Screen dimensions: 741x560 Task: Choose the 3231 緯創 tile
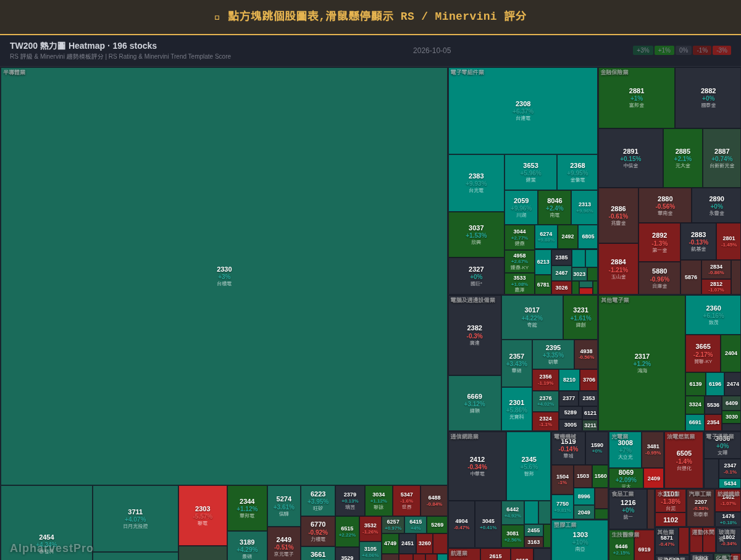[x=580, y=317]
